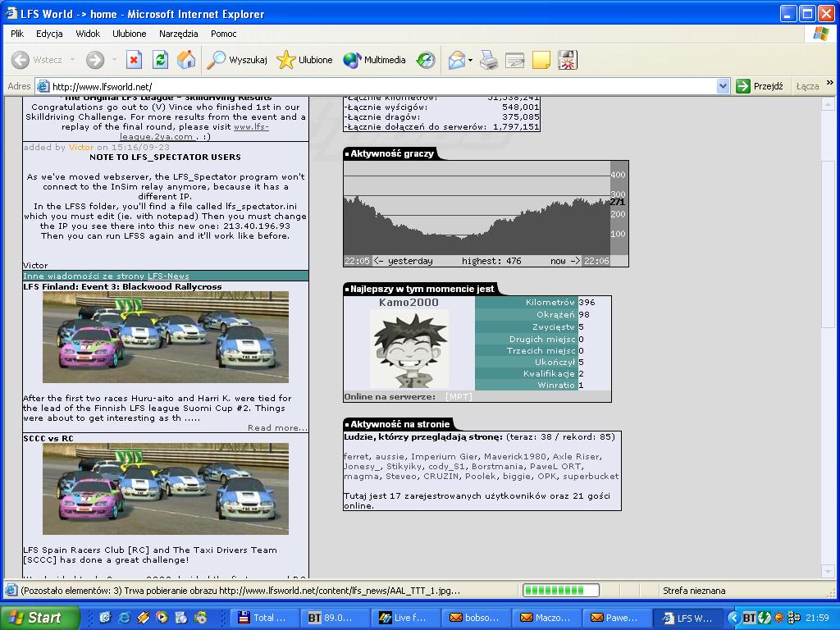This screenshot has height=630, width=840.
Task: Expand the toolbar overflow chevron near Łącza
Action: coord(830,83)
